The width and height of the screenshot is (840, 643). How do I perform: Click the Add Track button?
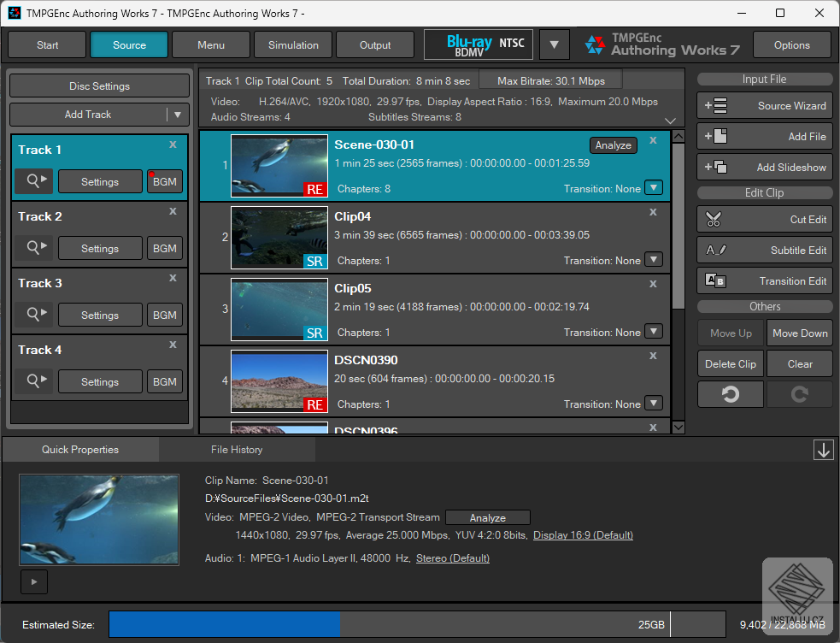click(88, 114)
